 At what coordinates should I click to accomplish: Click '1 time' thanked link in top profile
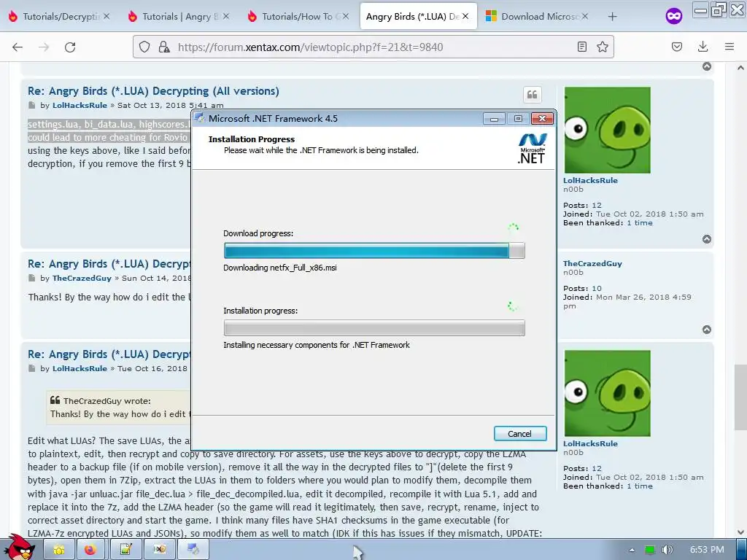(x=639, y=223)
